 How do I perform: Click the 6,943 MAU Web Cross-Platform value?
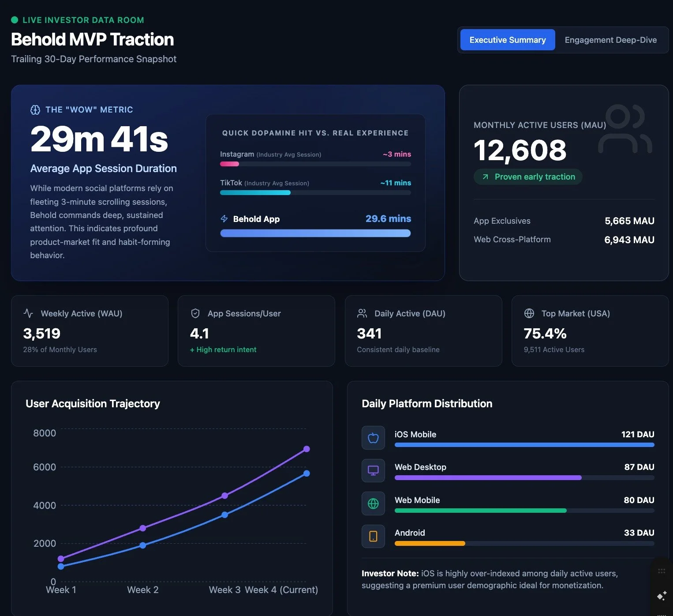(629, 240)
